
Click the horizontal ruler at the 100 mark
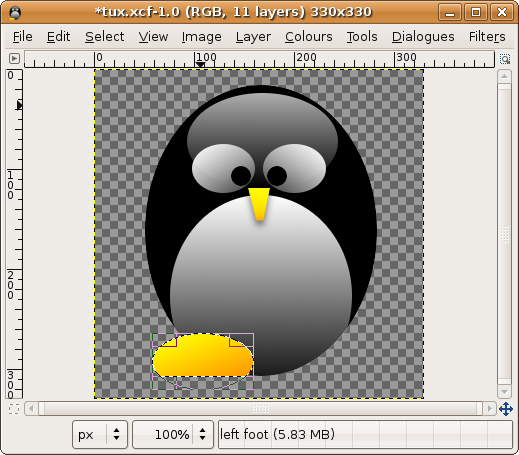195,59
